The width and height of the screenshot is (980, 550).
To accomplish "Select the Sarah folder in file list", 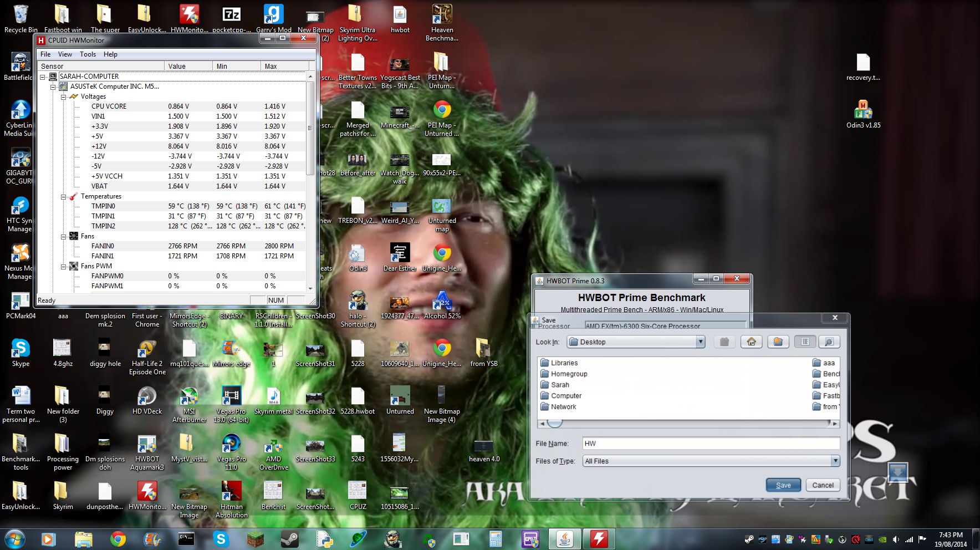I will click(555, 385).
